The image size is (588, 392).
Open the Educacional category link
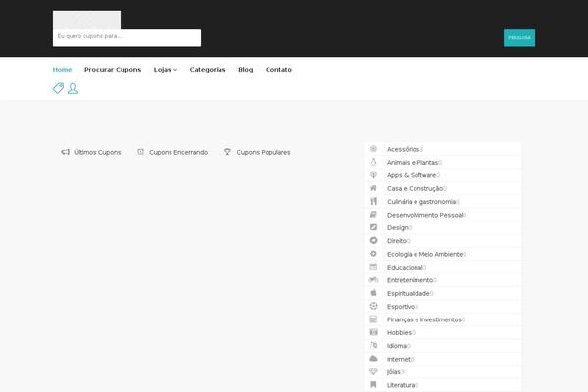pyautogui.click(x=405, y=268)
